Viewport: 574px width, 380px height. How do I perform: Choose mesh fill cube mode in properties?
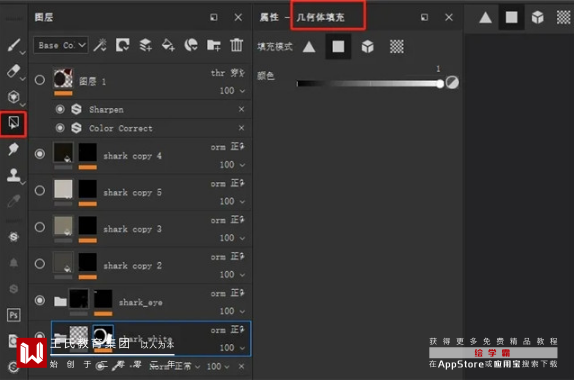pos(368,47)
